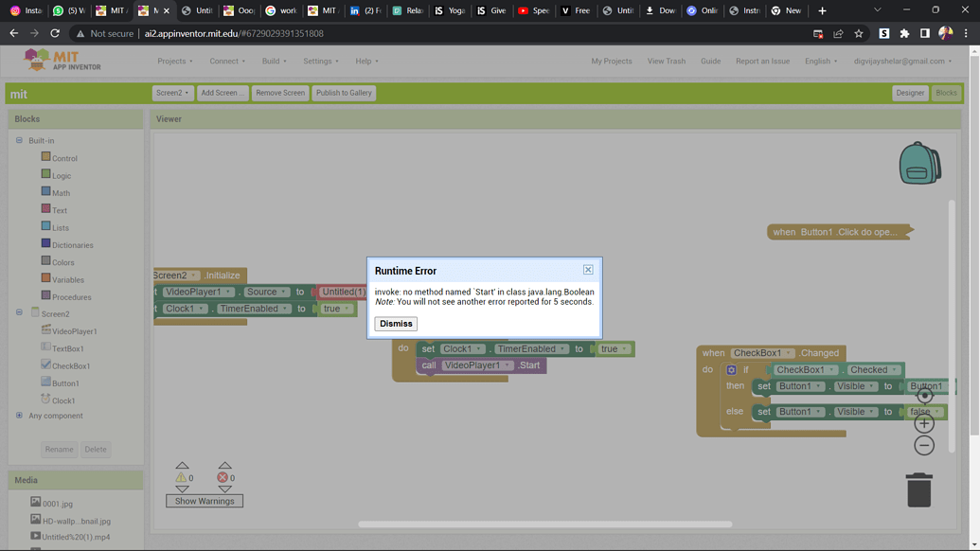Open the Build menu
Image resolution: width=980 pixels, height=551 pixels.
click(274, 62)
